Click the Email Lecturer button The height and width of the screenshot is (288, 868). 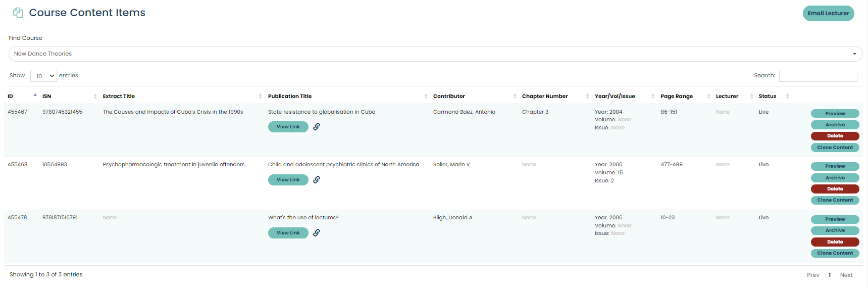coord(828,14)
